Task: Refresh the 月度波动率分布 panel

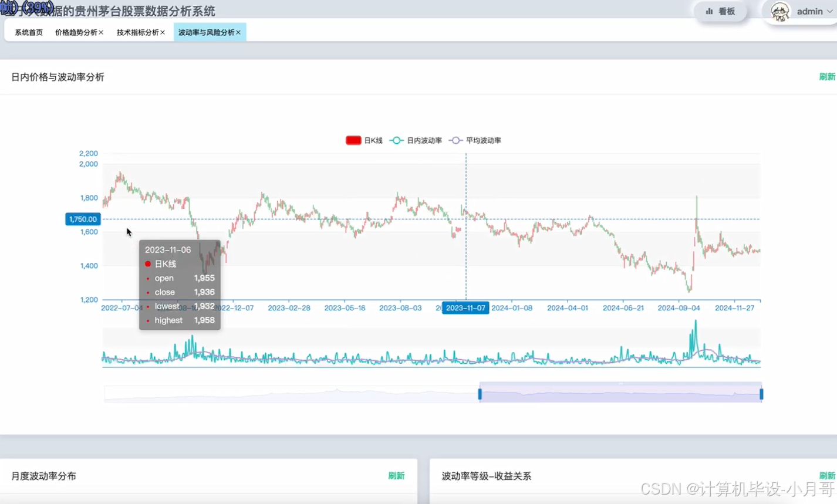Action: pos(396,476)
